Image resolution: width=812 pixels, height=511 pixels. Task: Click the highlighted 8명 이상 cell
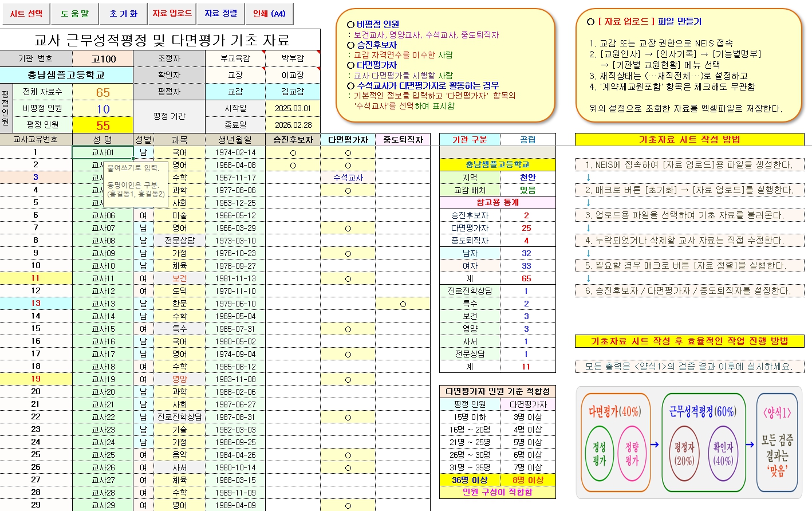527,480
